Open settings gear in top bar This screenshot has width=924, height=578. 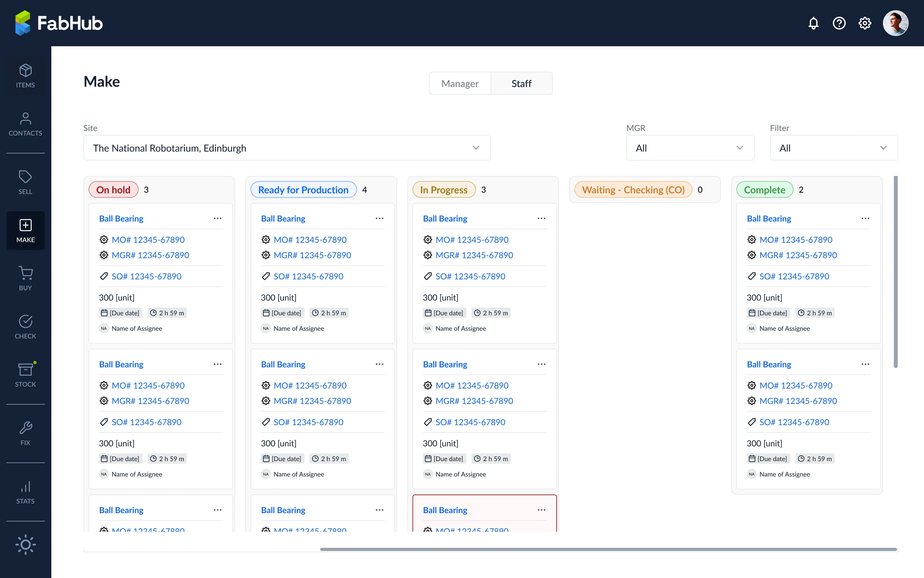coord(864,23)
